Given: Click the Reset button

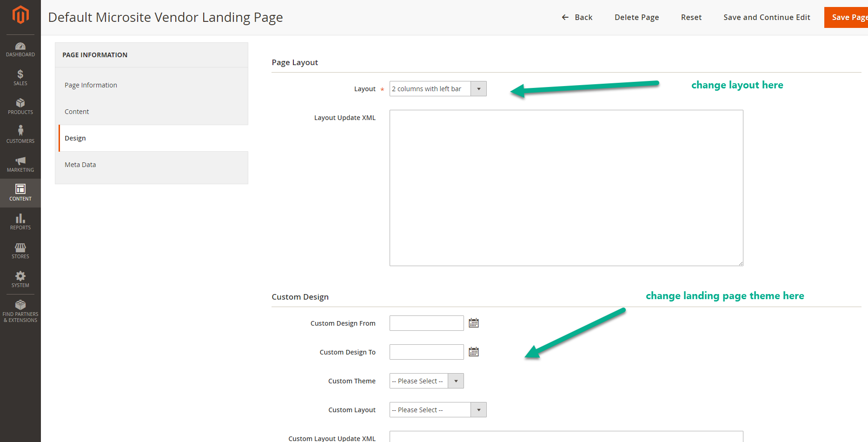Looking at the screenshot, I should (x=691, y=17).
